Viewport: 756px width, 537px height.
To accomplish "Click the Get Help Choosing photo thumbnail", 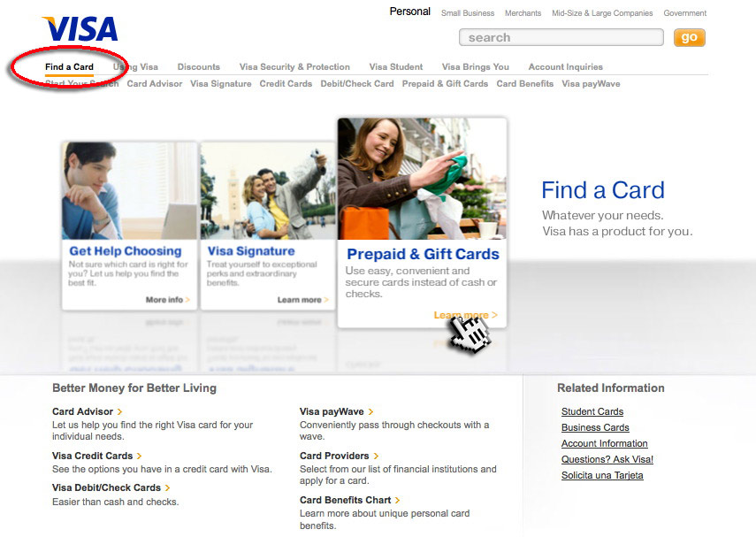I will click(x=129, y=190).
